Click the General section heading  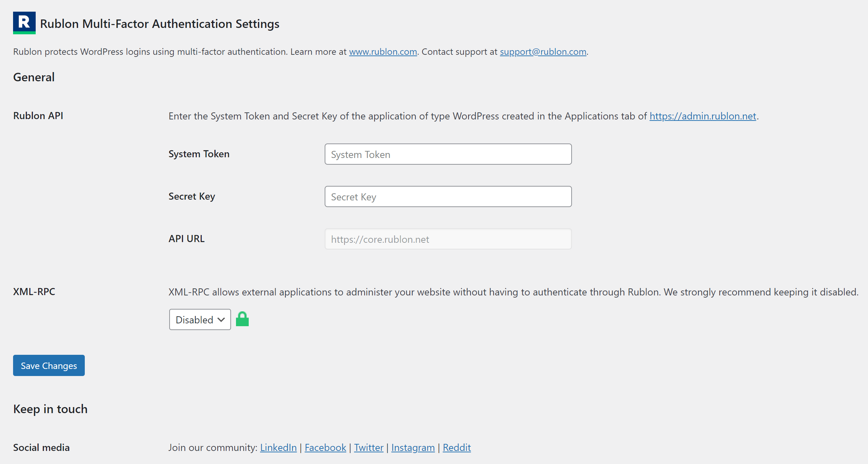point(34,77)
